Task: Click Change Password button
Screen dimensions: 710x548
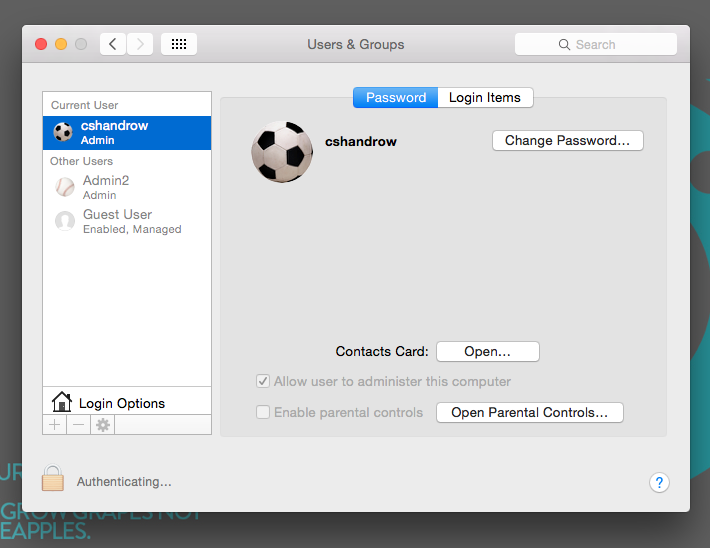Action: (567, 140)
